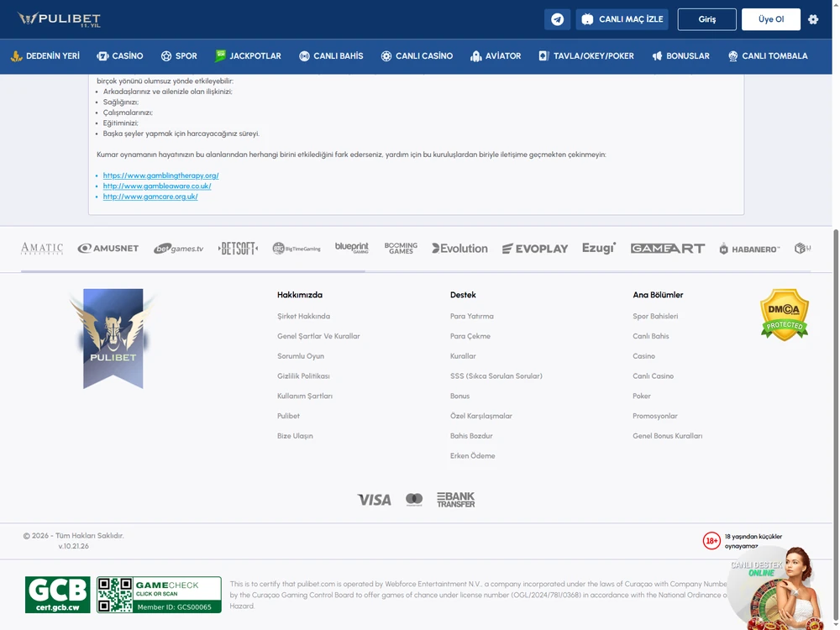Image resolution: width=840 pixels, height=630 pixels.
Task: Select the Amusnet provider logo
Action: [108, 249]
